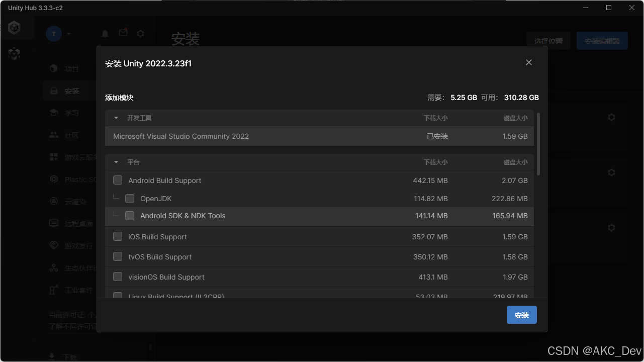Image resolution: width=644 pixels, height=362 pixels.
Task: Click the 安装编辑器 button
Action: point(602,41)
